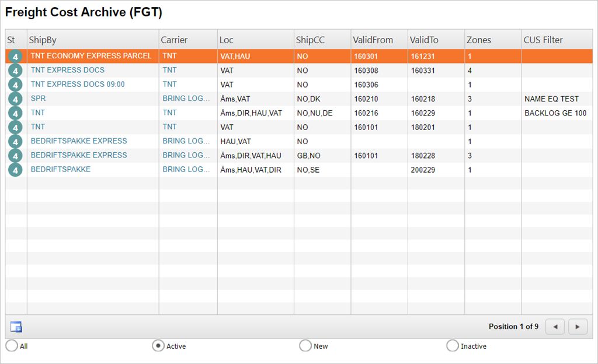Choose the Active filter radio button
Screen dimensions: 598x364
(x=158, y=346)
